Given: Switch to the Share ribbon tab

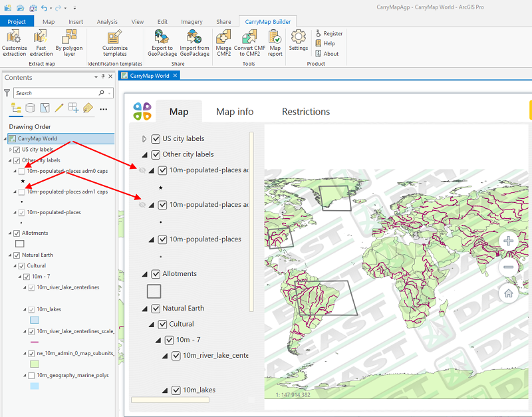Looking at the screenshot, I should [x=223, y=22].
